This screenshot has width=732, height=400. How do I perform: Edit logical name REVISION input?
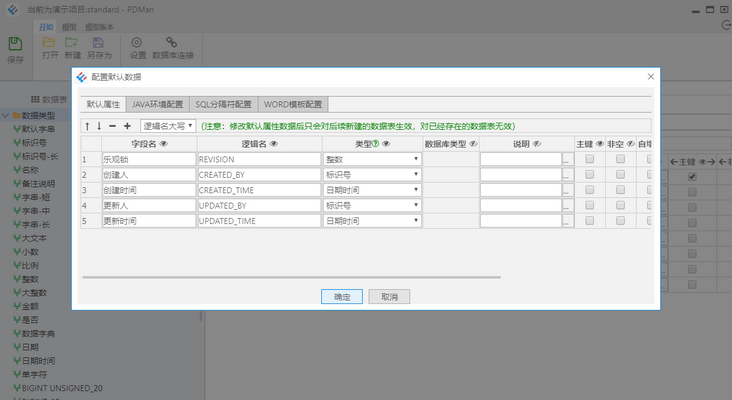(259, 159)
